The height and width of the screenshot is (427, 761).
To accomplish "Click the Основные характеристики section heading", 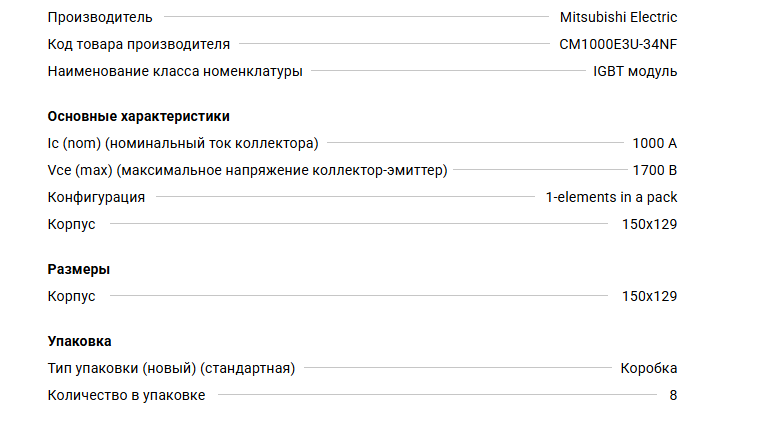I will click(x=138, y=116).
